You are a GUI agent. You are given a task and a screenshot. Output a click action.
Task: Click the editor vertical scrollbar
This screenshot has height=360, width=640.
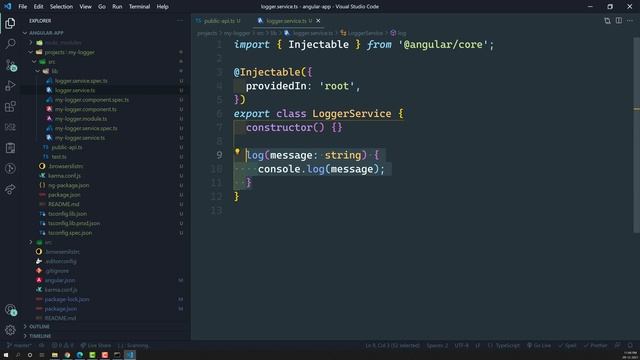pos(636,135)
